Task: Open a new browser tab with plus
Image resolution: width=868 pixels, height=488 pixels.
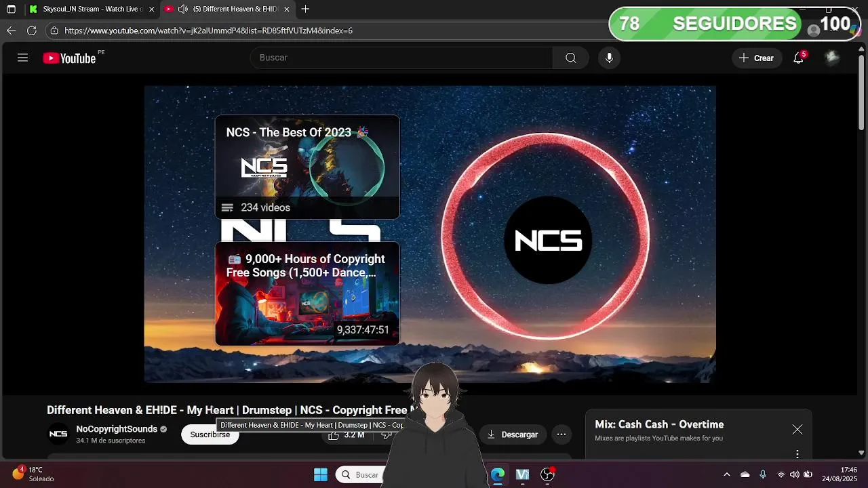Action: coord(306,9)
